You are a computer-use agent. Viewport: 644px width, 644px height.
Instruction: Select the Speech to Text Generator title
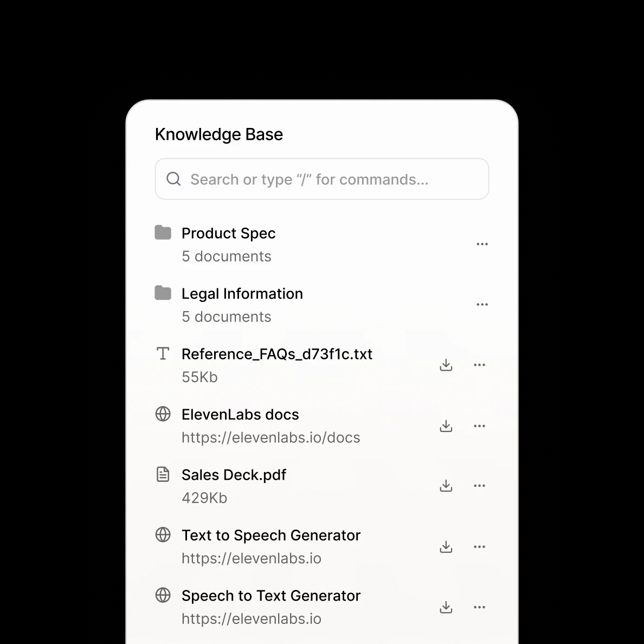(x=271, y=596)
